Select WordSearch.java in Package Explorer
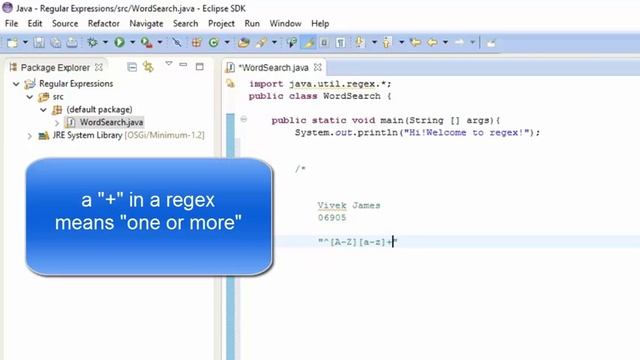The image size is (640, 360). point(111,122)
